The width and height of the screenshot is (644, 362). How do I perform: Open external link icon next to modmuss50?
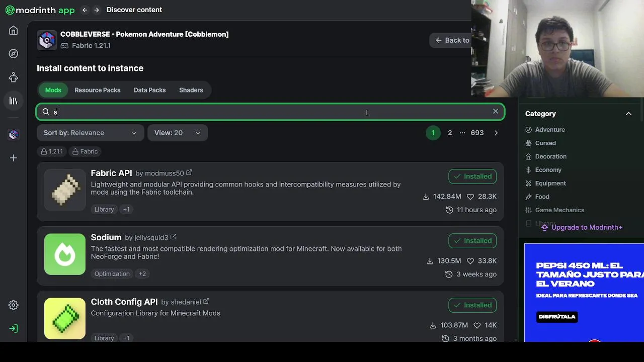[189, 173]
